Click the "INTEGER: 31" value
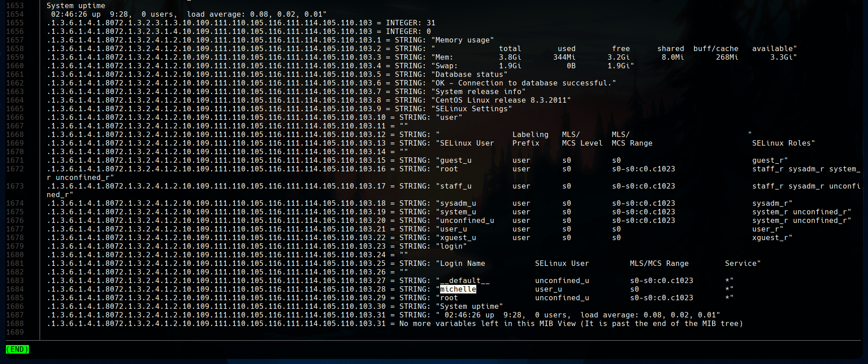 tap(410, 23)
